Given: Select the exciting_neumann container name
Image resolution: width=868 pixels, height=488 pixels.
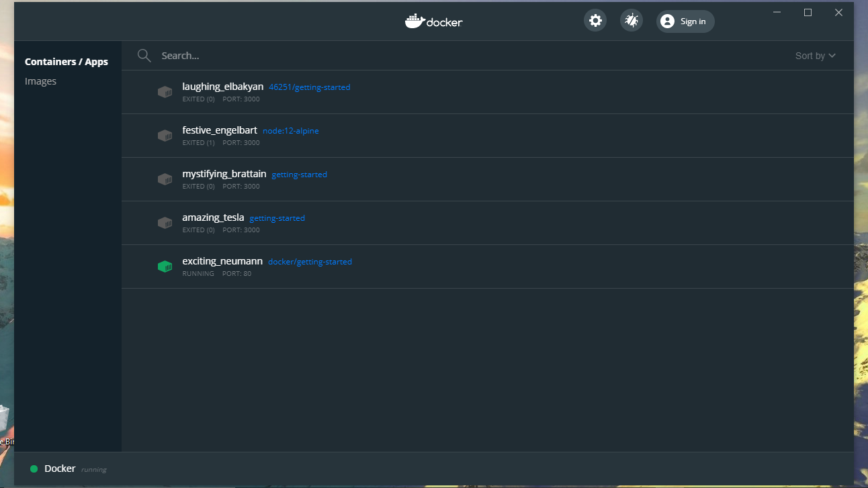Looking at the screenshot, I should 222,261.
